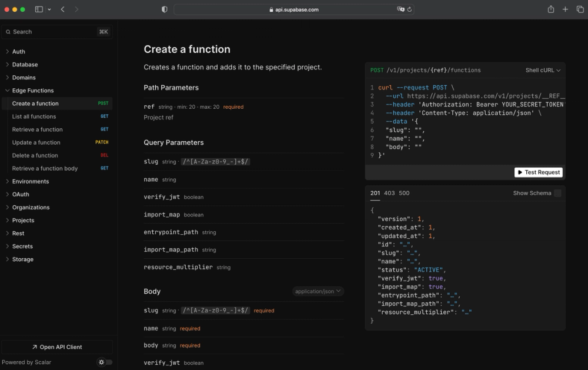The width and height of the screenshot is (588, 370).
Task: Collapse the Edge Functions sidebar section
Action: [x=32, y=91]
